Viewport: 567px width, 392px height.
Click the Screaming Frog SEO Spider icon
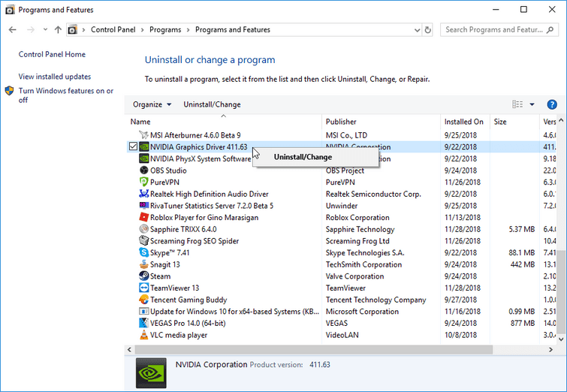144,241
